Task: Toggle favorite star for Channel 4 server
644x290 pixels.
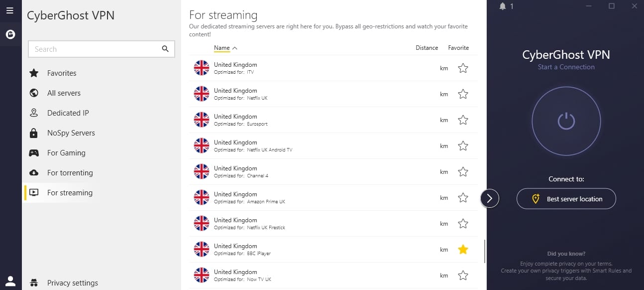Action: (x=463, y=172)
